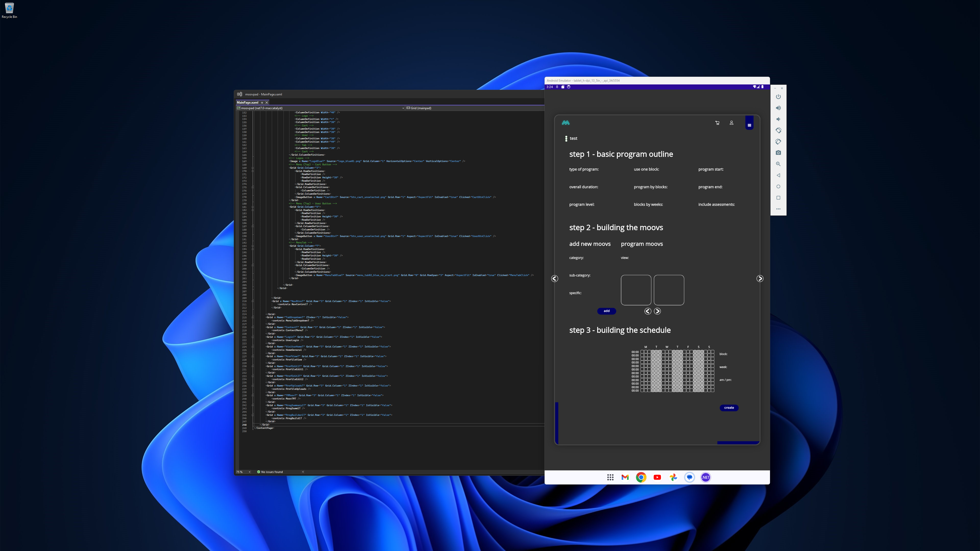Click the 'type of program:' label
980x551 pixels.
pos(584,169)
